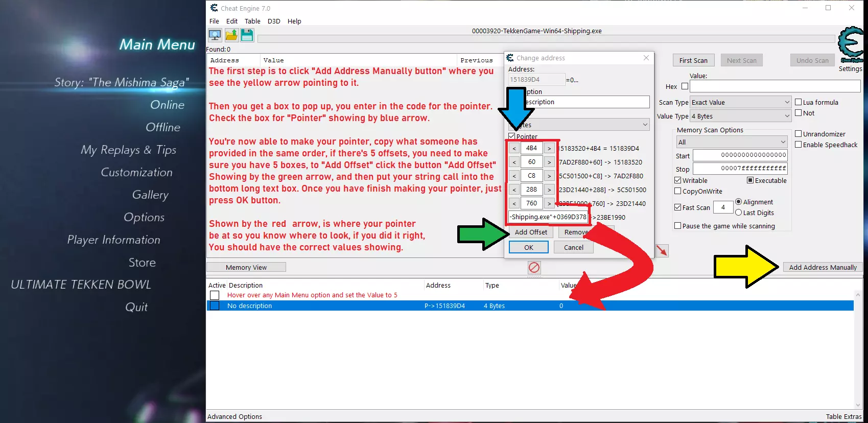Open the Table menu

(x=252, y=21)
